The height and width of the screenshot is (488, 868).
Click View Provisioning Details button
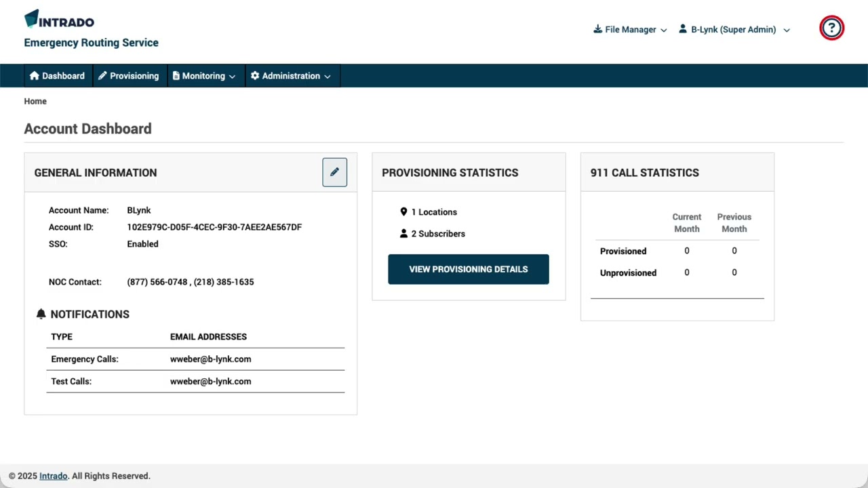[x=469, y=269]
